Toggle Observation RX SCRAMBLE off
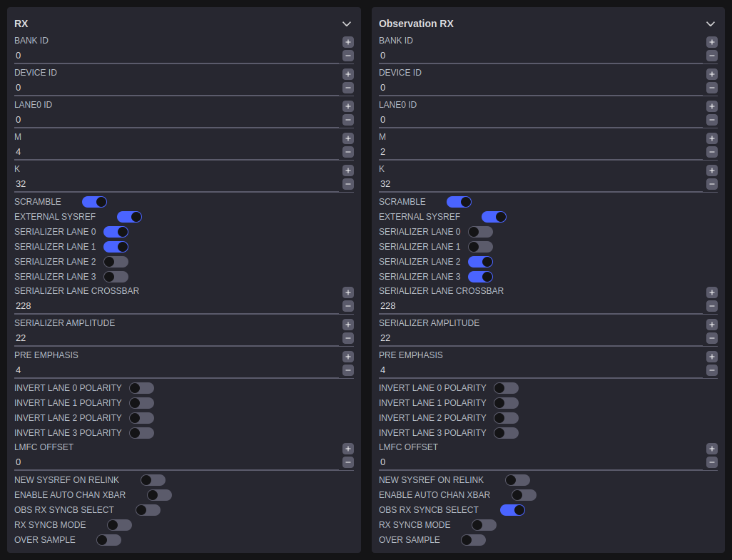This screenshot has height=560, width=732. coord(459,202)
